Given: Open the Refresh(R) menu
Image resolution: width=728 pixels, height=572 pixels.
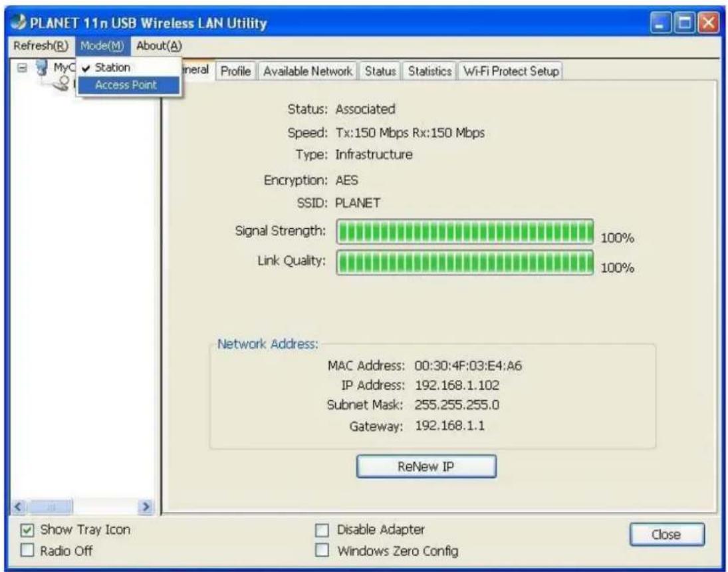Looking at the screenshot, I should tap(41, 46).
